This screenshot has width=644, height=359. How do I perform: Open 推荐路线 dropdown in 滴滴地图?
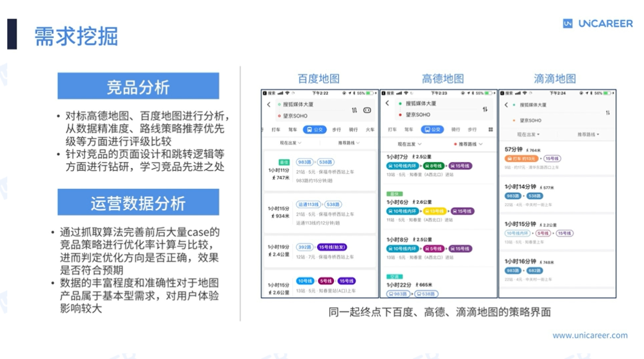pos(588,134)
